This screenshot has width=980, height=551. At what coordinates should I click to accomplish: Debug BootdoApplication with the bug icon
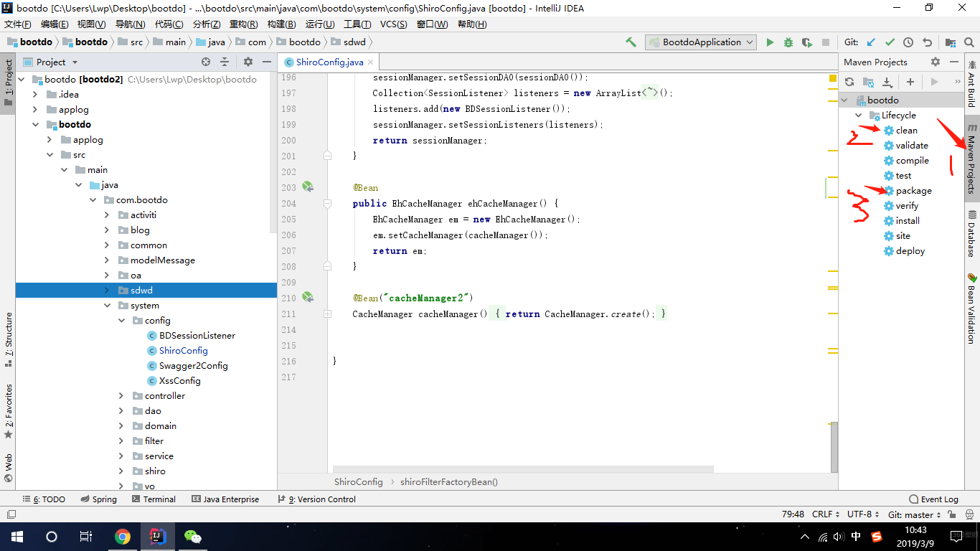point(788,42)
